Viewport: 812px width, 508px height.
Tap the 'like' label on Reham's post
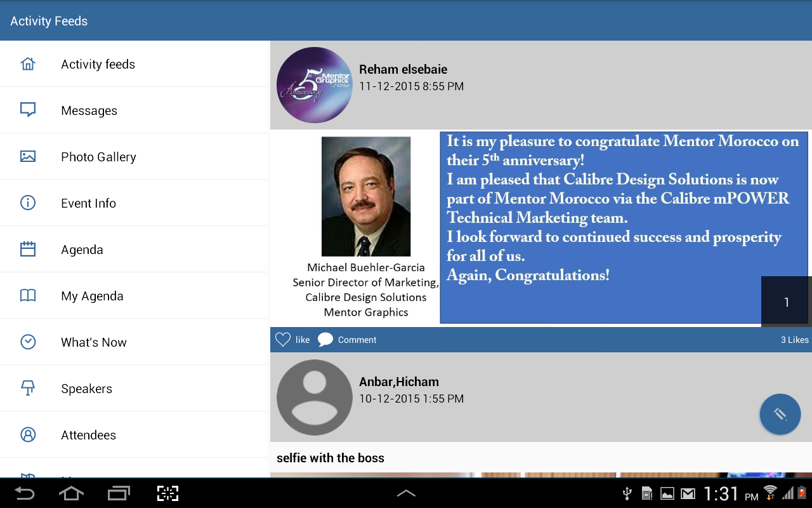[303, 340]
